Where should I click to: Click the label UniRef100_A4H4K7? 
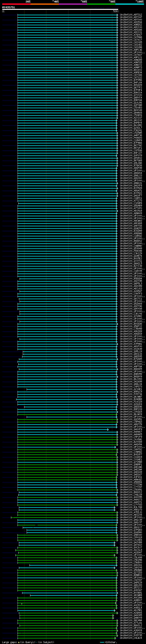(131, 432)
